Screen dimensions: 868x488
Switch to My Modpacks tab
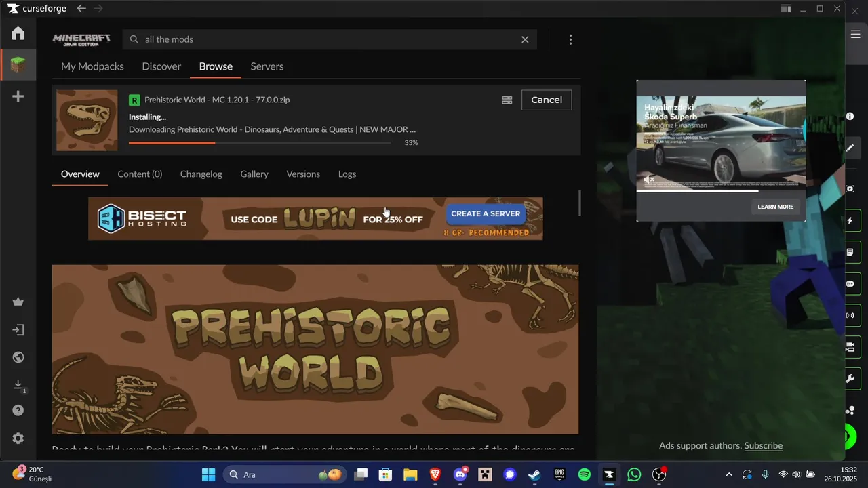click(92, 66)
